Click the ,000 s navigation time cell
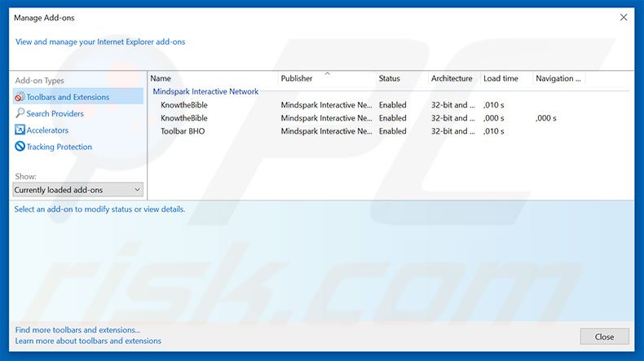The image size is (644, 361). pyautogui.click(x=546, y=118)
